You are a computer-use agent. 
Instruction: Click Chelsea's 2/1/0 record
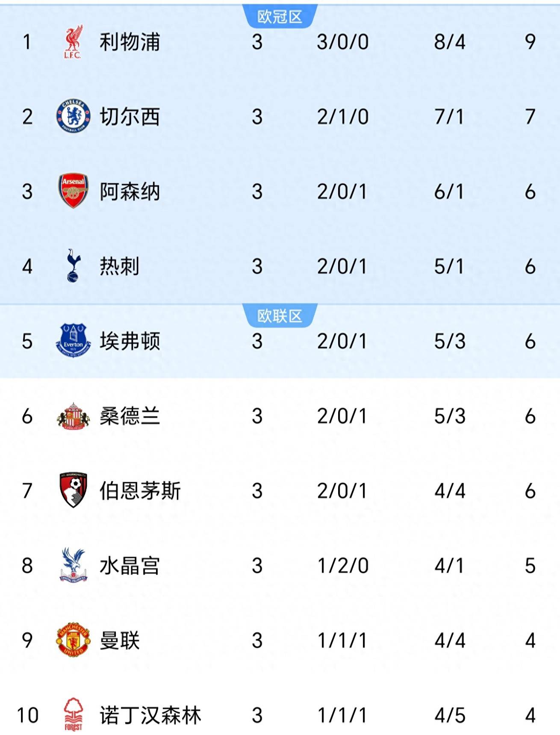click(x=342, y=116)
